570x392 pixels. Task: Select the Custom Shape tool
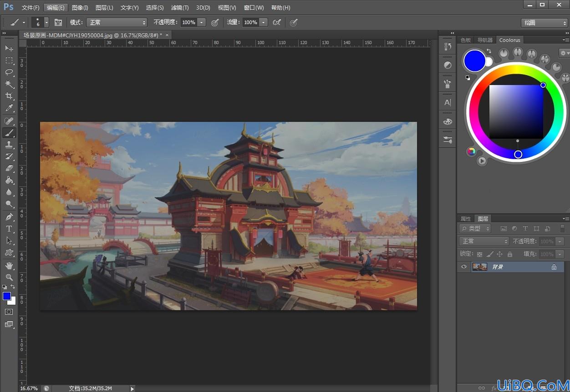click(x=9, y=252)
